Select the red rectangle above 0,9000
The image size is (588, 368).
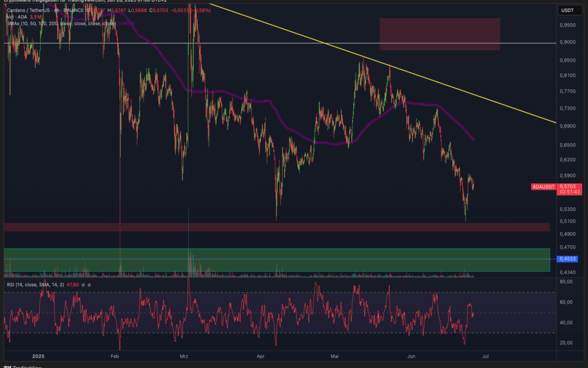(439, 34)
